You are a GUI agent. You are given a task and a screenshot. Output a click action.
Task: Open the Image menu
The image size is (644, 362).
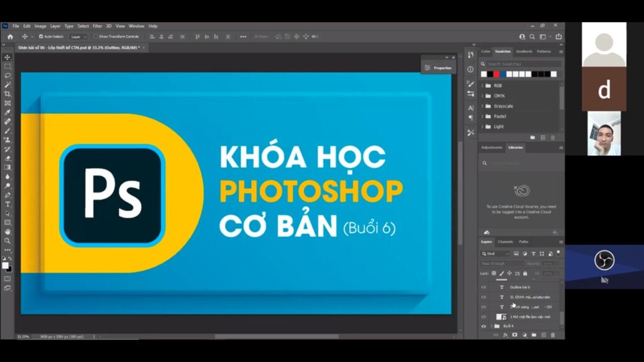[40, 26]
